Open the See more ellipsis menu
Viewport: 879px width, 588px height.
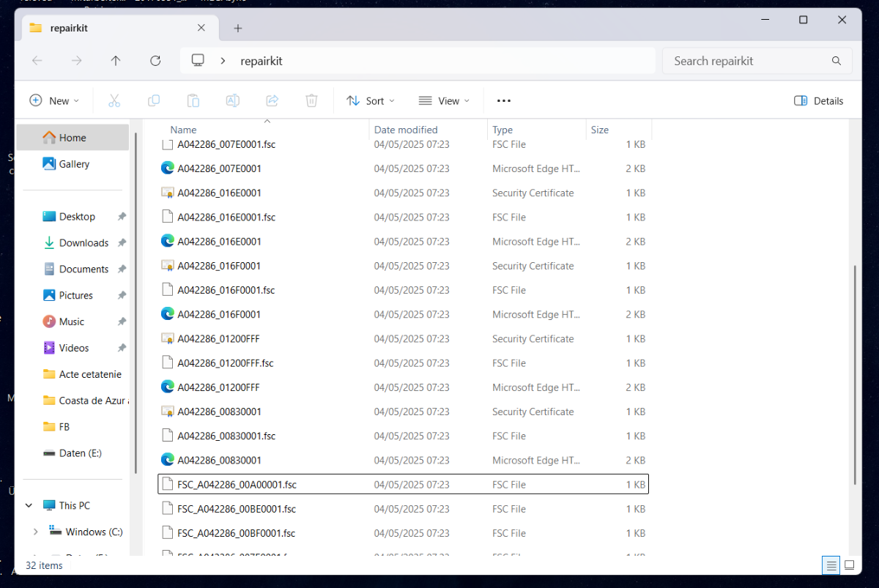tap(504, 101)
